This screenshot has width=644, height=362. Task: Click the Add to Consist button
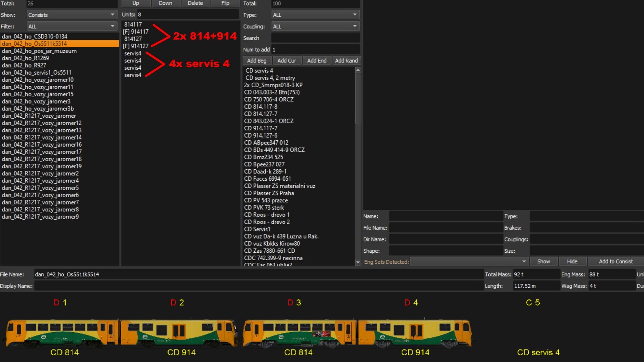point(616,262)
